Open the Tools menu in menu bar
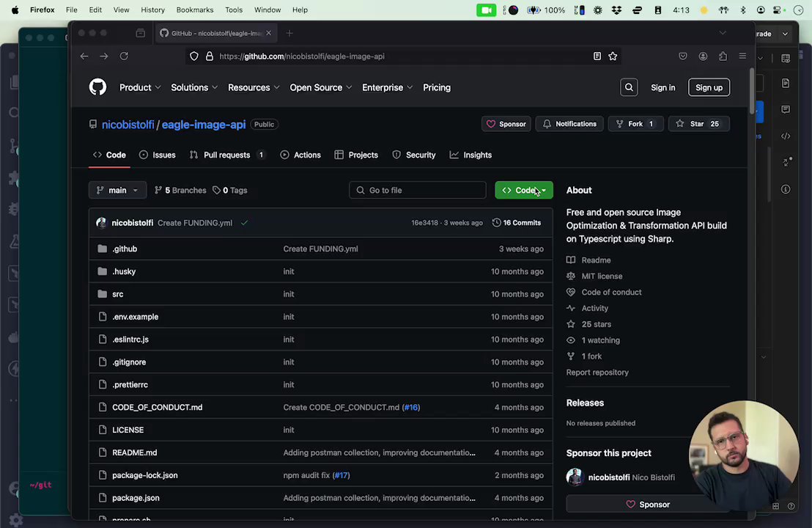 point(234,10)
